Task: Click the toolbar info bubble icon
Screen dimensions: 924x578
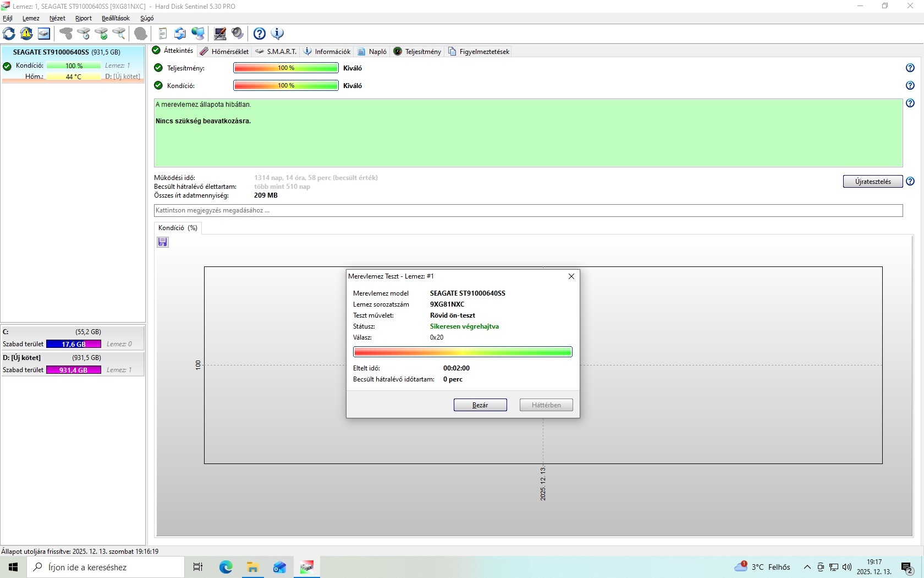Action: 277,34
